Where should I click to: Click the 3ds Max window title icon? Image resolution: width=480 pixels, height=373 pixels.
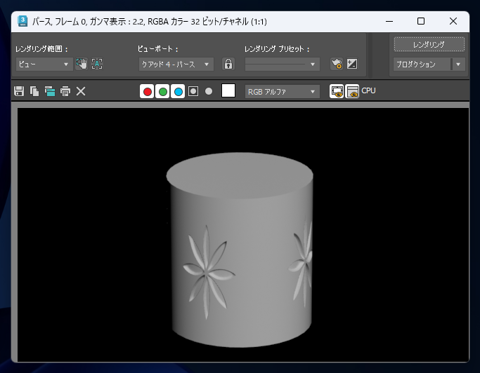coord(23,21)
